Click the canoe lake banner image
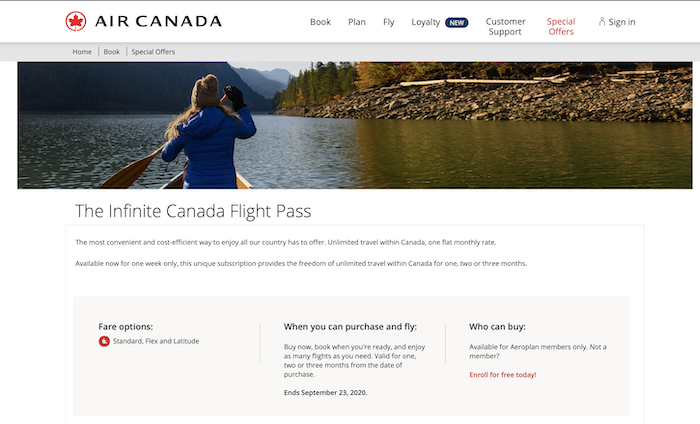This screenshot has width=700, height=424. click(355, 125)
